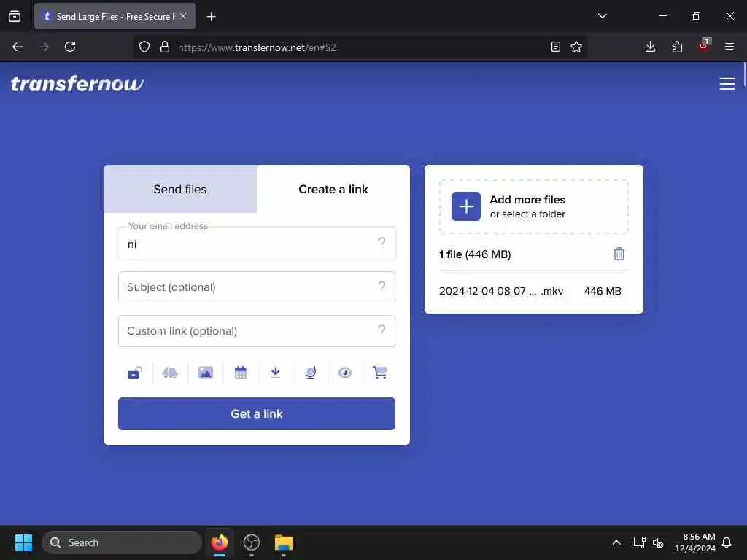Bookmark this page with star icon
Screen dimensions: 747x560
(x=576, y=47)
